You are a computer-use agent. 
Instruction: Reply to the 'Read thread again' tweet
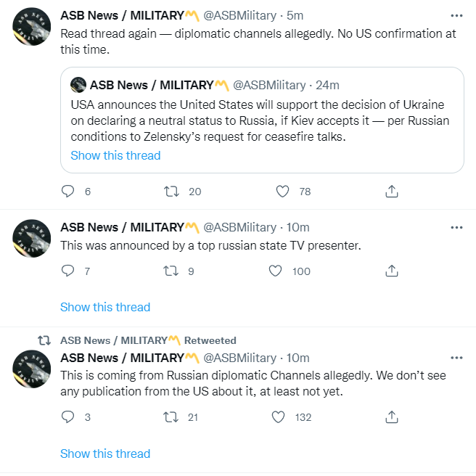[x=67, y=192]
